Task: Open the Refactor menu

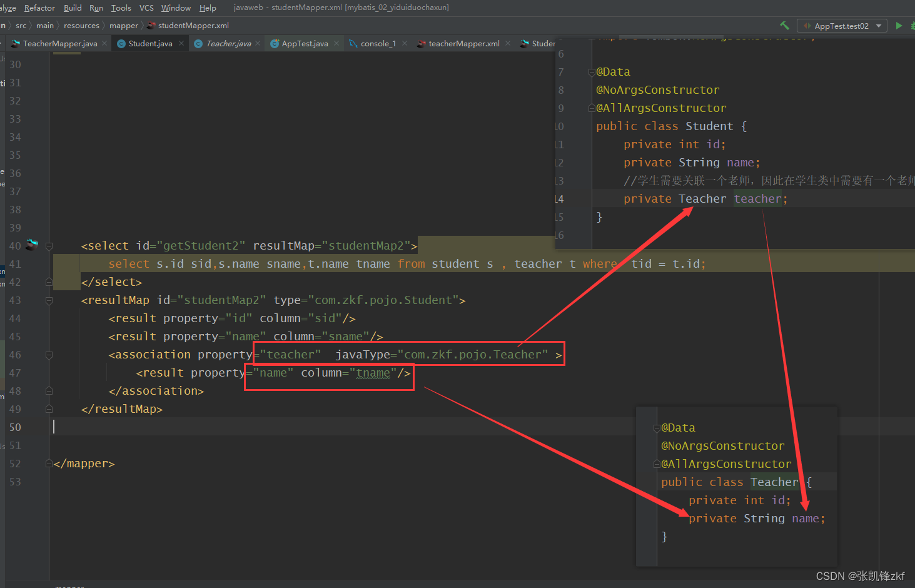Action: [39, 8]
